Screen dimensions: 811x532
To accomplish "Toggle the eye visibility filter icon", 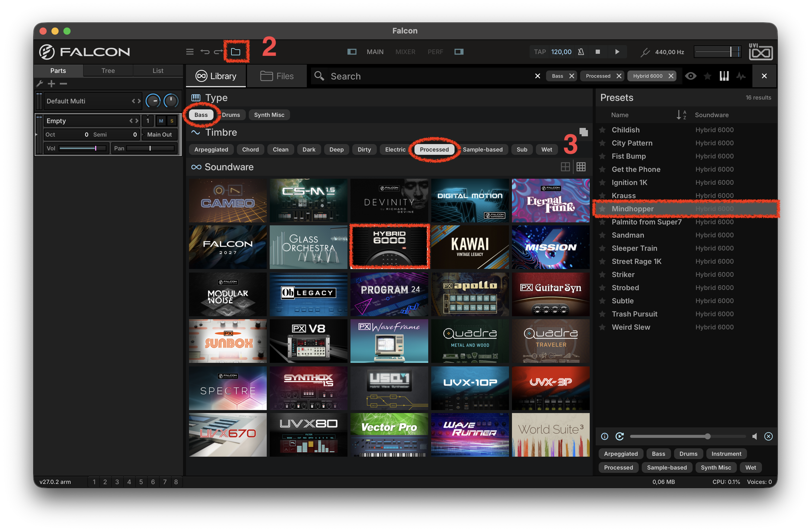I will pos(690,76).
